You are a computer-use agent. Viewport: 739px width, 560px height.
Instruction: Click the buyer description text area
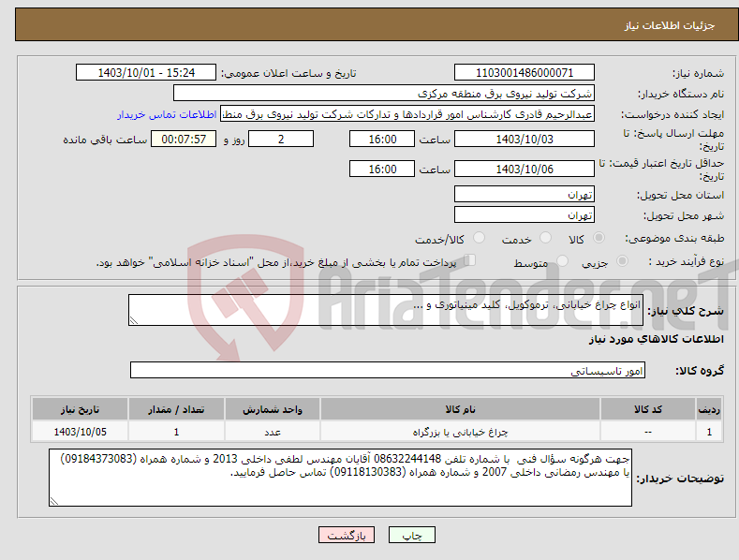pyautogui.click(x=340, y=478)
